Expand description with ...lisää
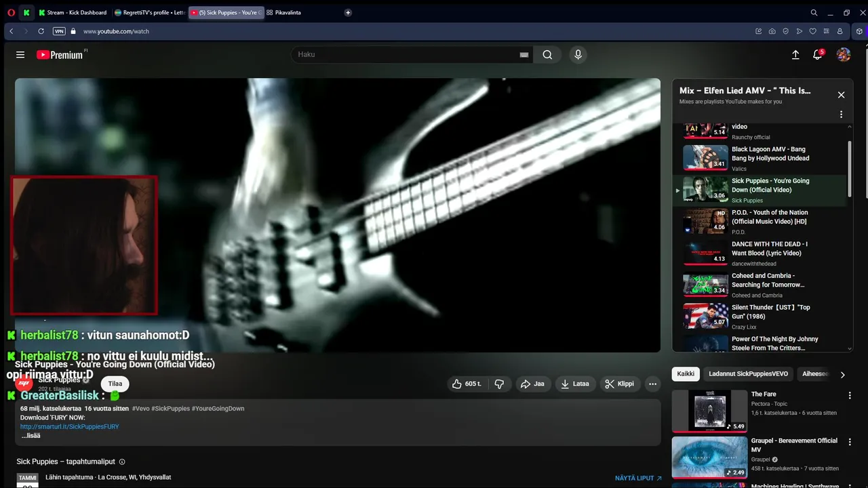This screenshot has width=868, height=488. click(x=31, y=436)
